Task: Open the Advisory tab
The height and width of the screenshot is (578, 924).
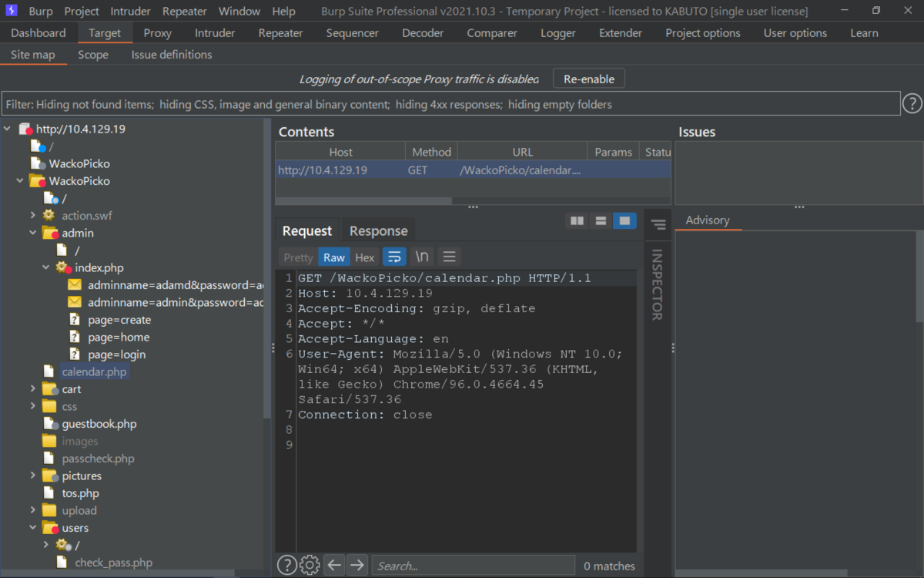Action: tap(707, 220)
